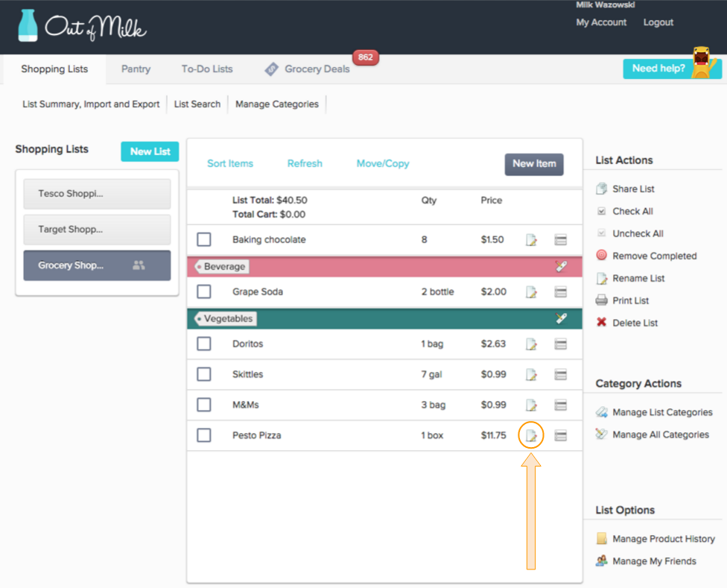The height and width of the screenshot is (588, 727).
Task: Open List Summary, Import and Export
Action: 91,104
